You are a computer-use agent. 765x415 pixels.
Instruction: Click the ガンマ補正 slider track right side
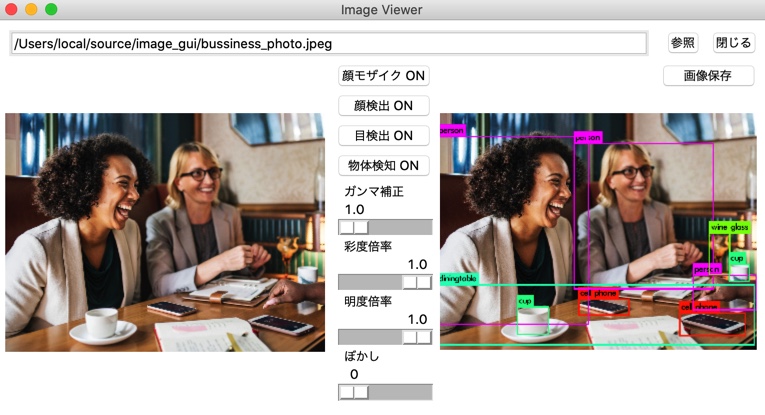pos(400,227)
